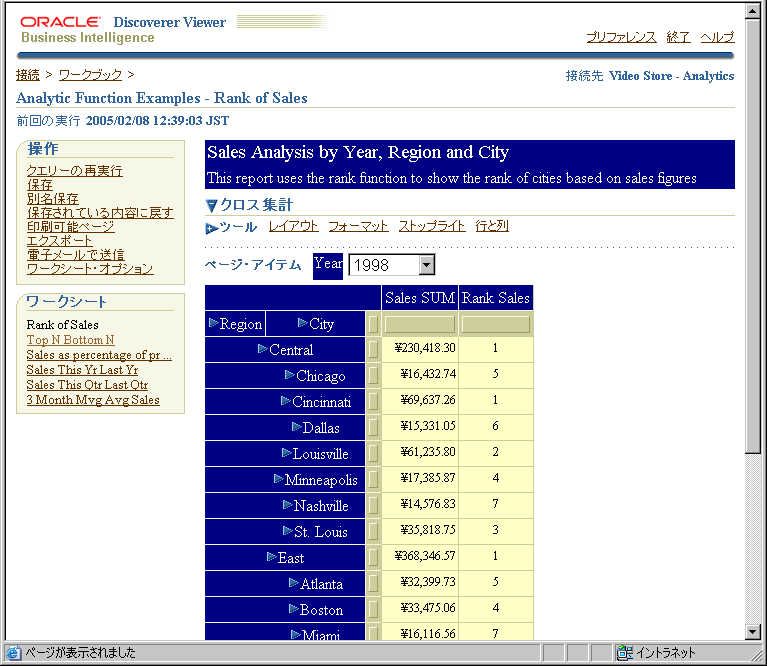Click クエリーの再実行 rerun query link
This screenshot has height=666, width=767.
click(x=75, y=171)
